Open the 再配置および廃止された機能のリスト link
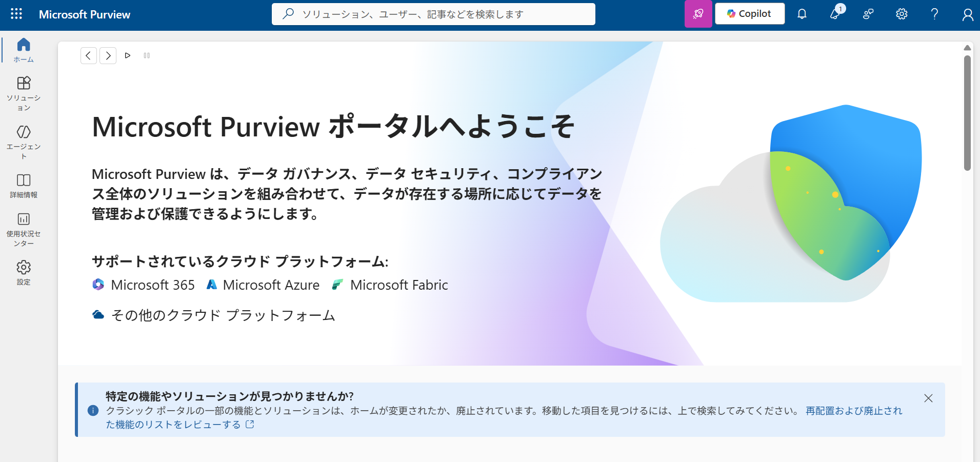Screen dimensions: 980x462 click(x=504, y=417)
